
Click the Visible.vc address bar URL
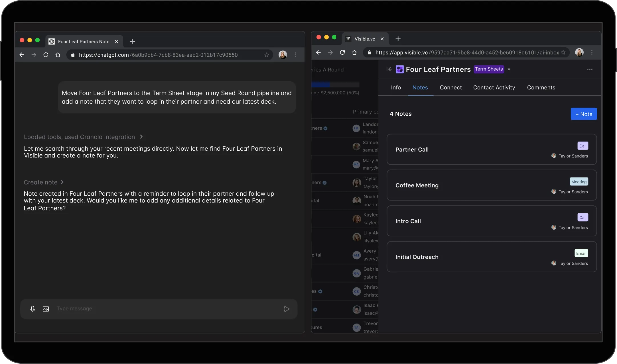467,52
